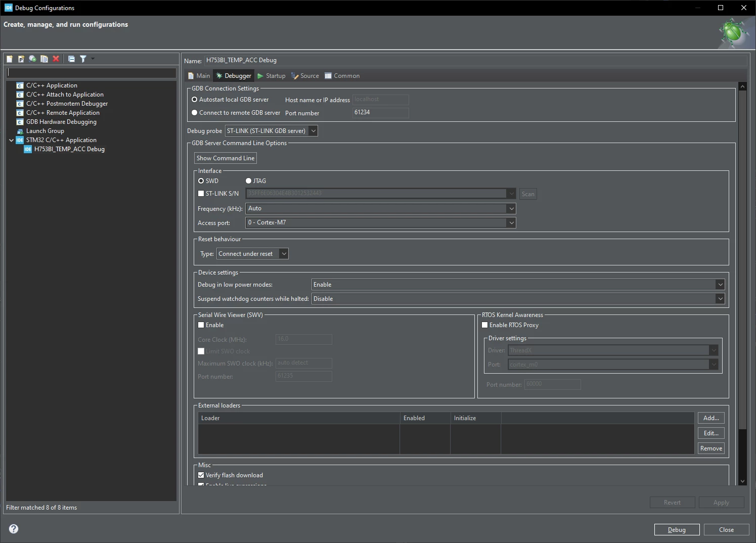Collapse all configuration tree items
The height and width of the screenshot is (543, 756).
(71, 59)
